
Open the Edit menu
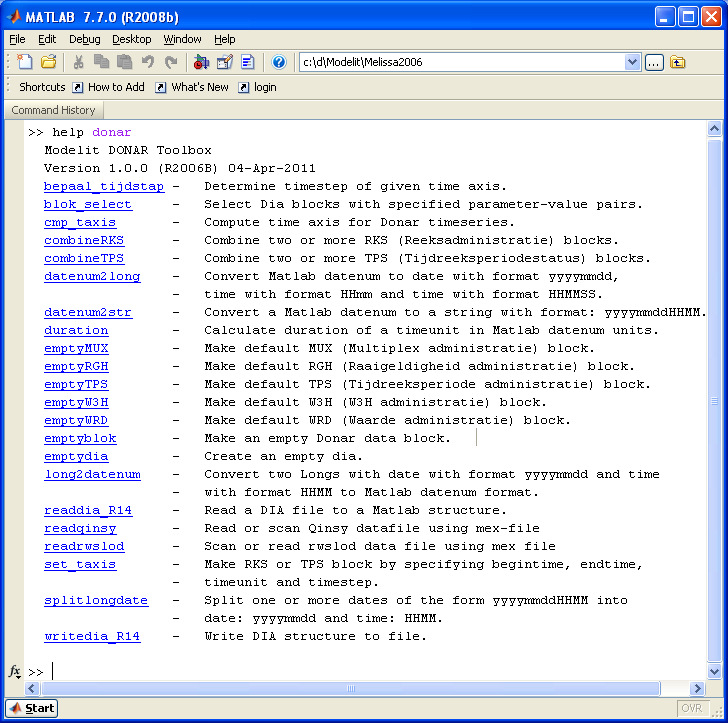[47, 39]
